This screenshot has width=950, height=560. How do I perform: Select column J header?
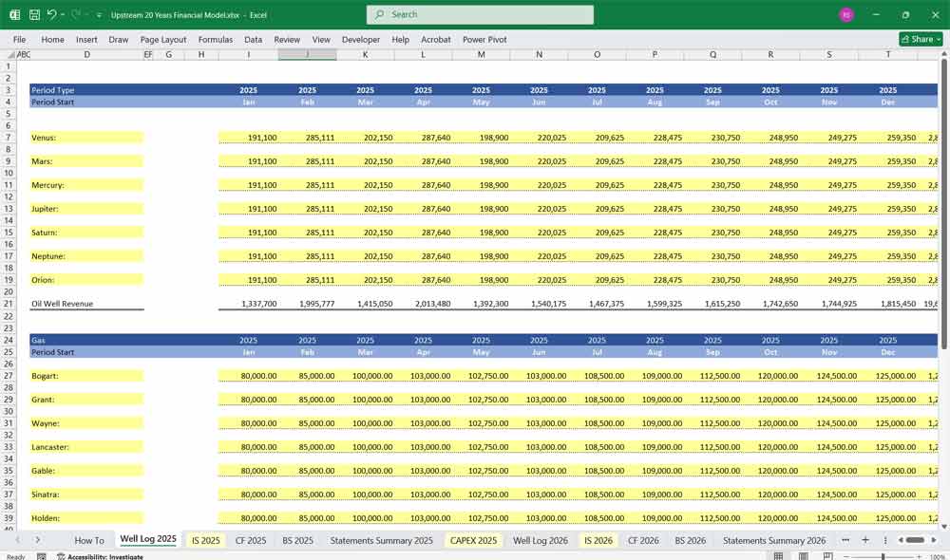(x=307, y=54)
